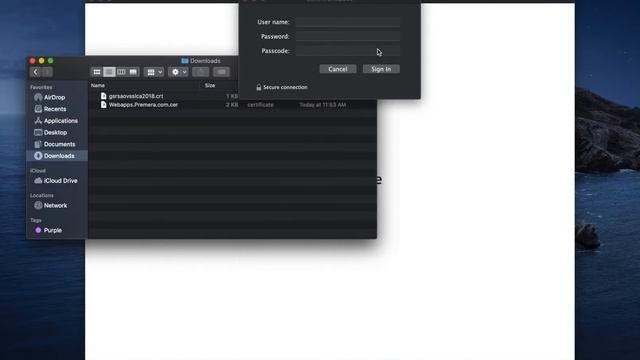Screen dimensions: 640x360
Task: Sort files by Name column header
Action: [98, 86]
